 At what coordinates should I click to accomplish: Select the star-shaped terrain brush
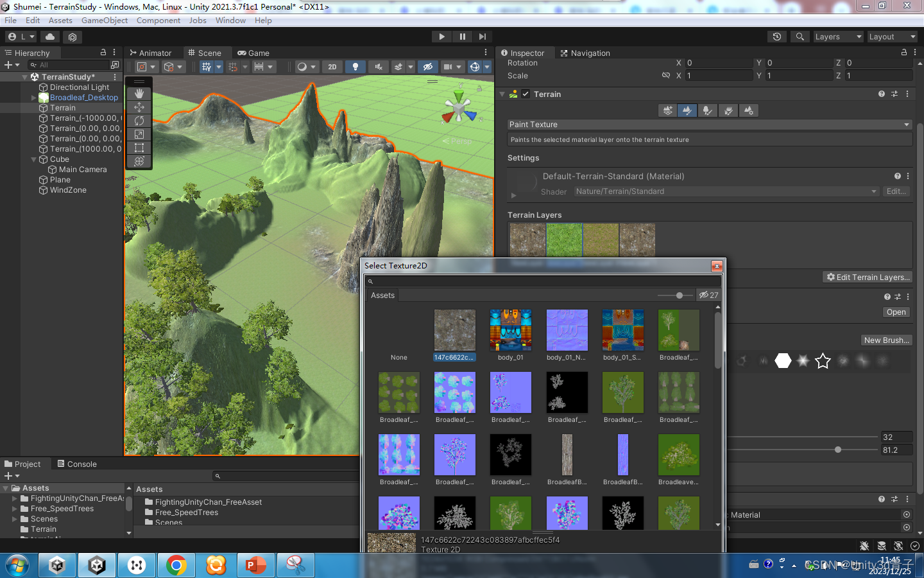[x=823, y=361]
